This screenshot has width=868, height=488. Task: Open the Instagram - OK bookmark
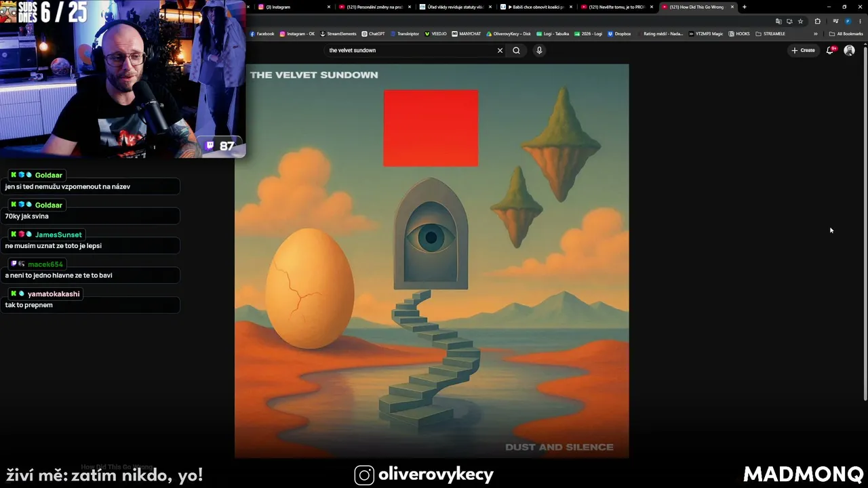[298, 34]
